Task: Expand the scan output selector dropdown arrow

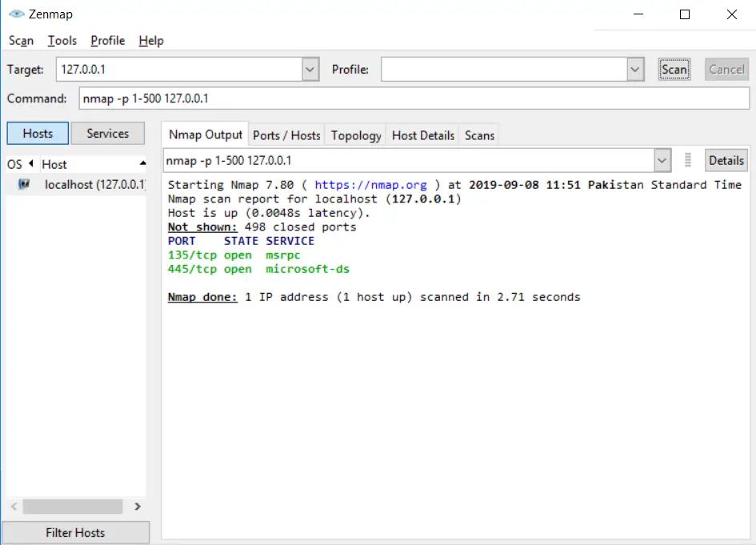Action: [662, 161]
